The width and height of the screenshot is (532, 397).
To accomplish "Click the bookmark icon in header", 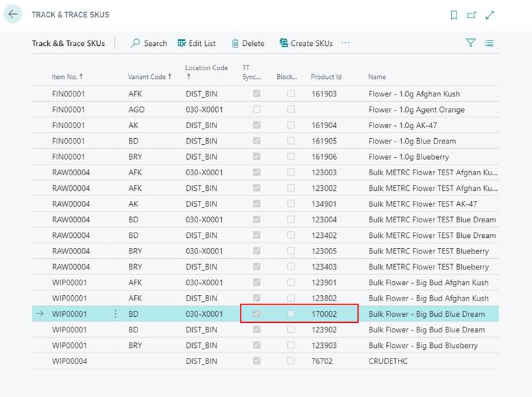I will (454, 15).
